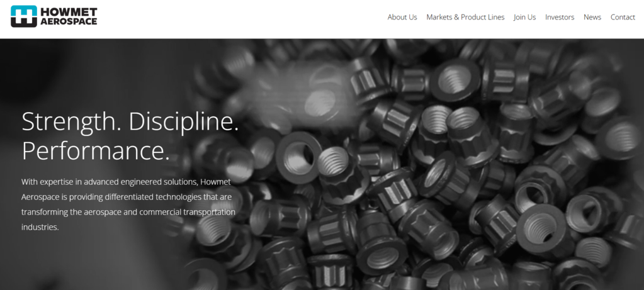Image resolution: width=644 pixels, height=290 pixels.
Task: Click empty white header space beside logo
Action: point(242,18)
